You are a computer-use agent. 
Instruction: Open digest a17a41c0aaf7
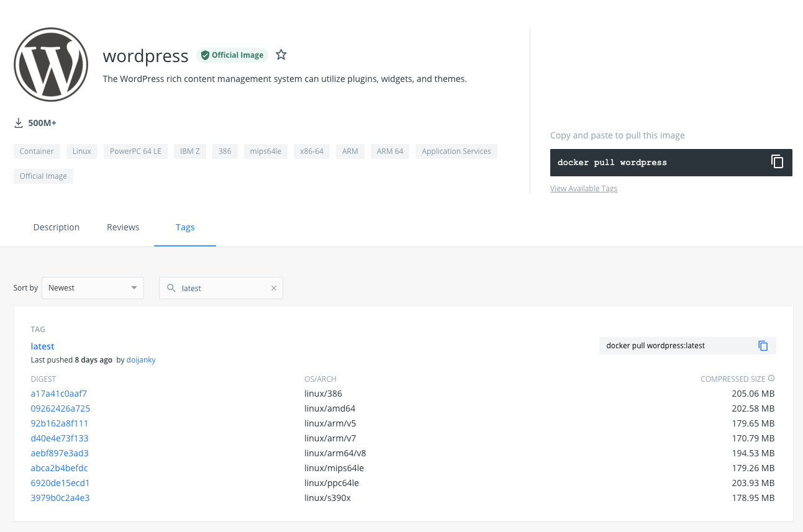coord(59,394)
